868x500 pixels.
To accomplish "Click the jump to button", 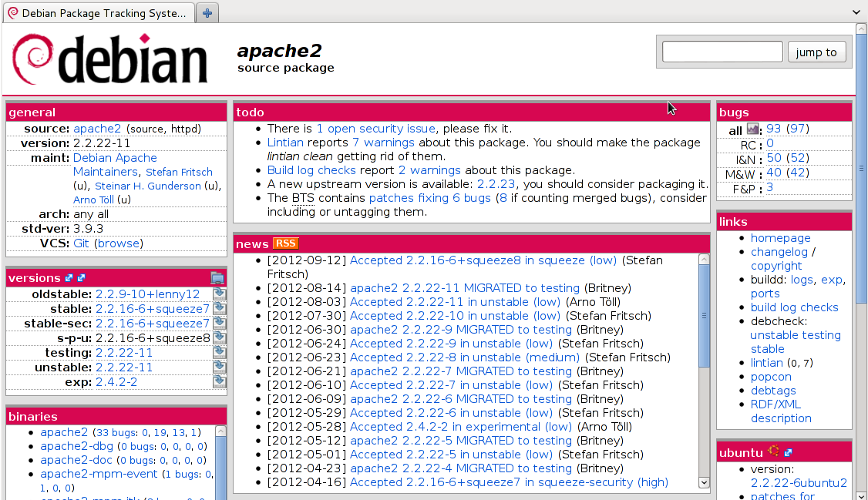I will pyautogui.click(x=816, y=52).
